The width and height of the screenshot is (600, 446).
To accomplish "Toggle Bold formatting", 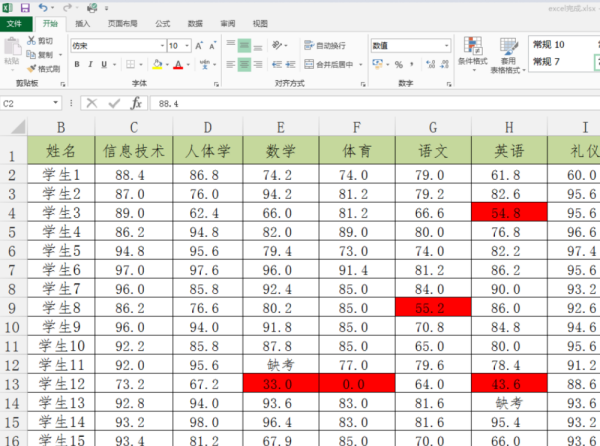I will point(77,65).
